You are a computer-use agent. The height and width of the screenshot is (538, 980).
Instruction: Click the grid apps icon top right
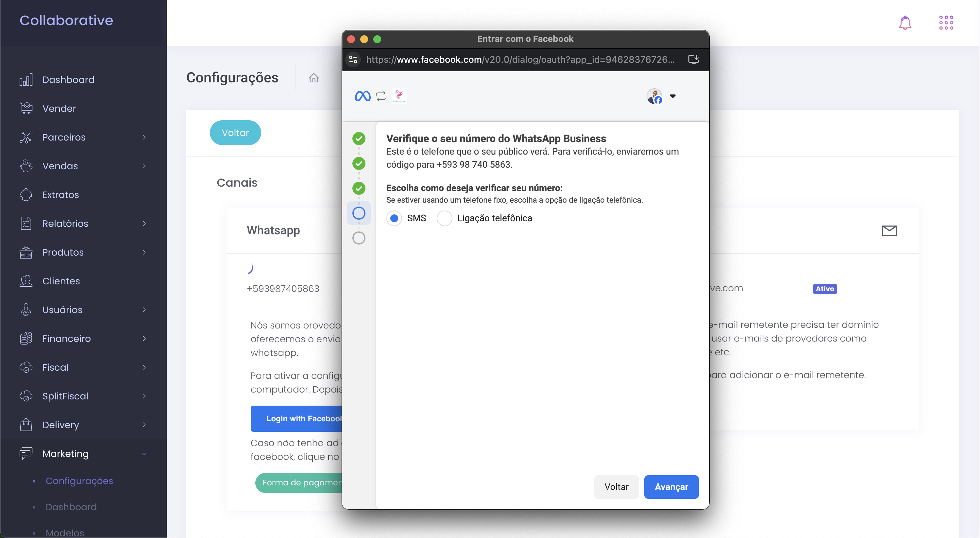point(946,23)
